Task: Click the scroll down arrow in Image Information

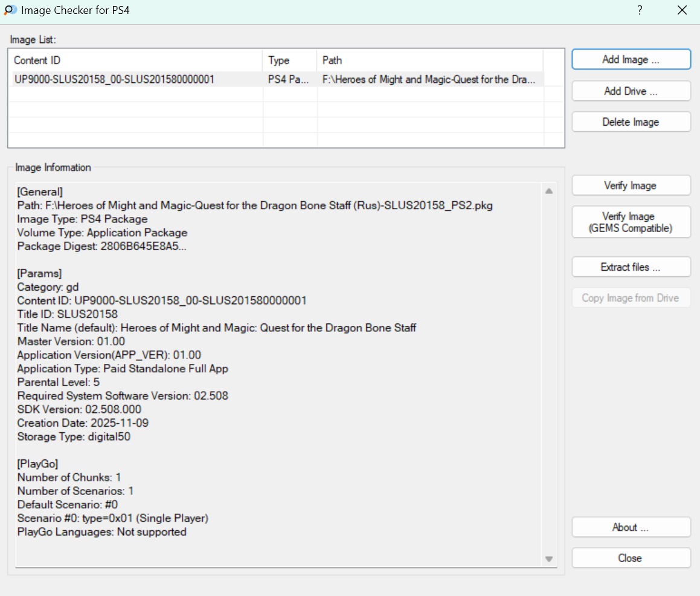Action: (549, 559)
